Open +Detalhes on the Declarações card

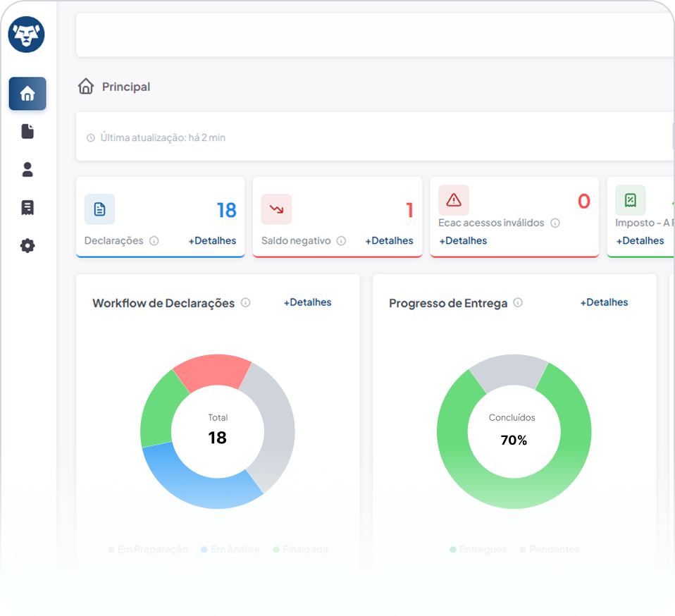tap(212, 241)
